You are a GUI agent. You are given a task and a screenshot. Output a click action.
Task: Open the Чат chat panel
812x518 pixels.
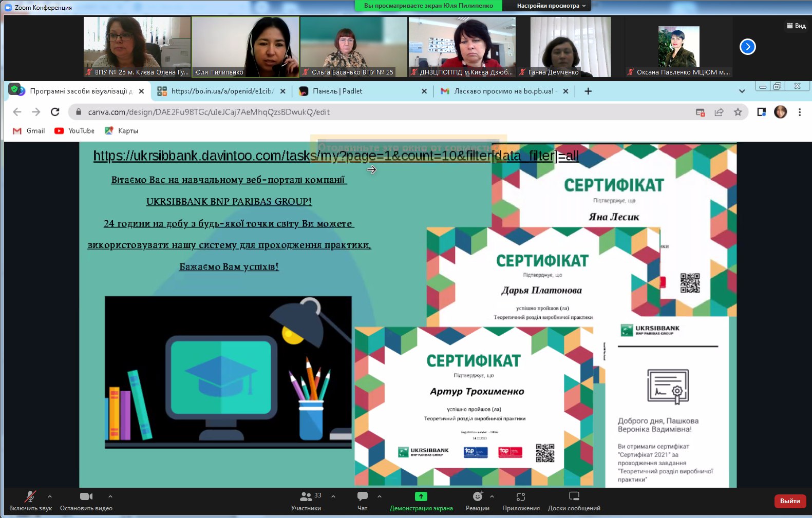tap(363, 501)
